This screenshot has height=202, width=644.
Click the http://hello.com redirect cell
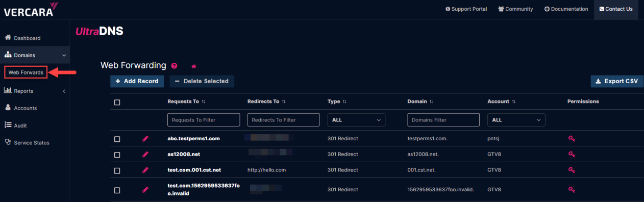pyautogui.click(x=267, y=170)
